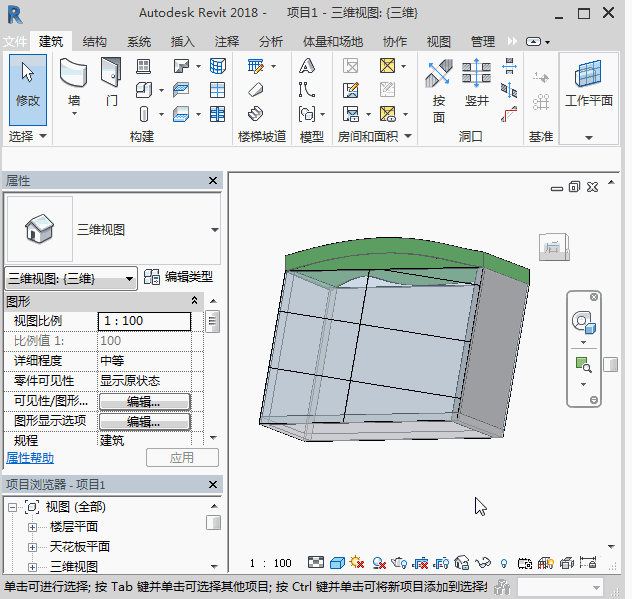The image size is (632, 599).
Task: Toggle visual style cube icon in view bar
Action: coord(337,563)
